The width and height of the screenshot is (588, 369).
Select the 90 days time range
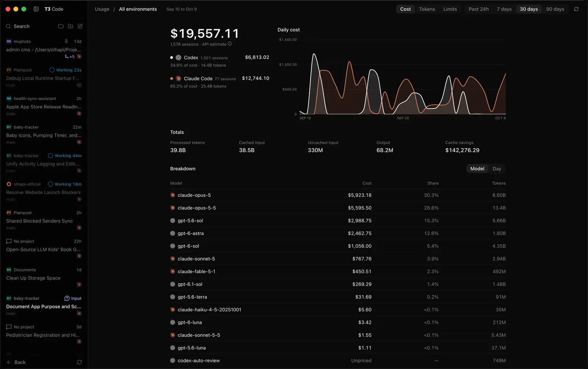click(555, 9)
